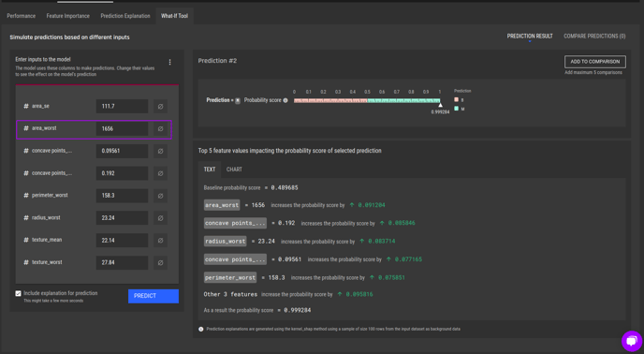Click the Probability score info icon

pos(285,100)
